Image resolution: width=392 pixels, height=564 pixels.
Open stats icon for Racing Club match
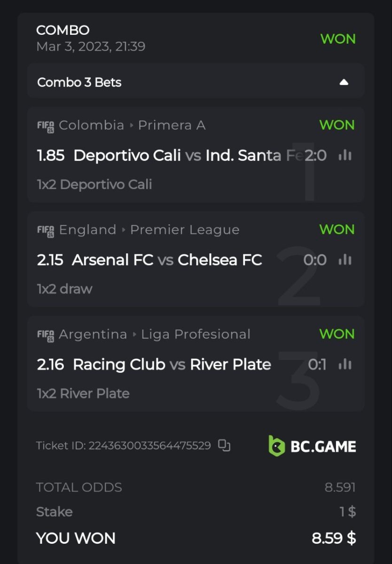(x=345, y=364)
